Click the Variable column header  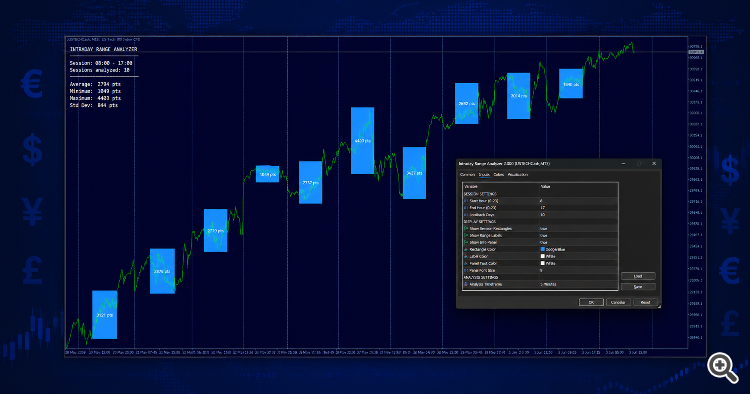point(471,186)
